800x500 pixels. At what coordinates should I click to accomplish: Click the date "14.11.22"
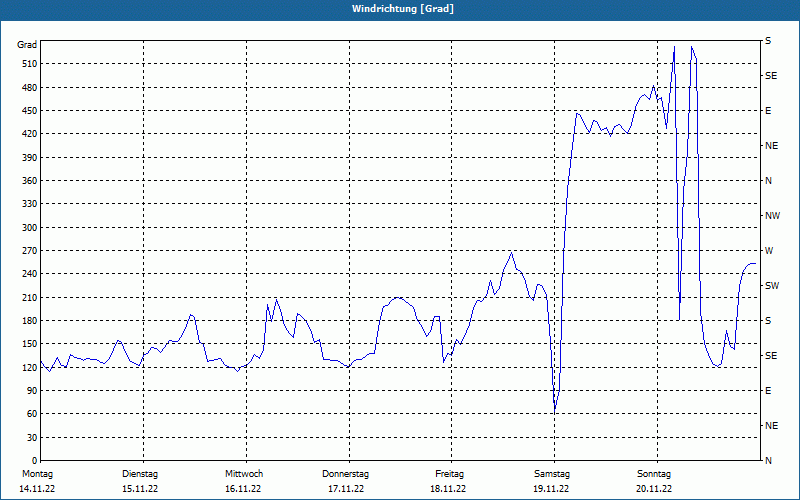coord(37,489)
